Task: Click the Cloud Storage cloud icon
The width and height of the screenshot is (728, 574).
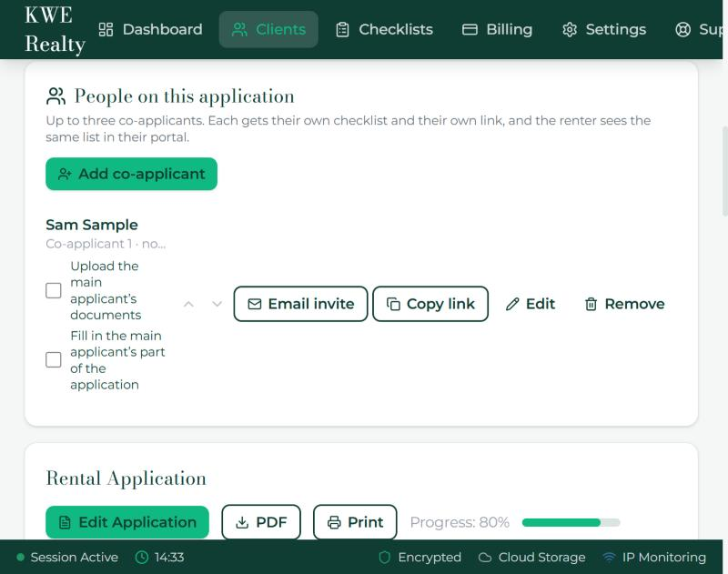Action: [x=485, y=558]
